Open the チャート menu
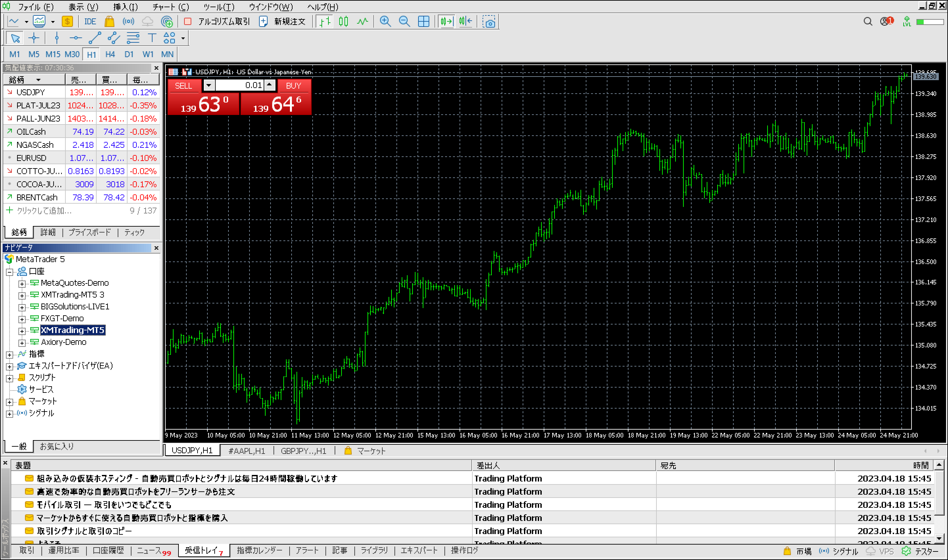 (171, 7)
